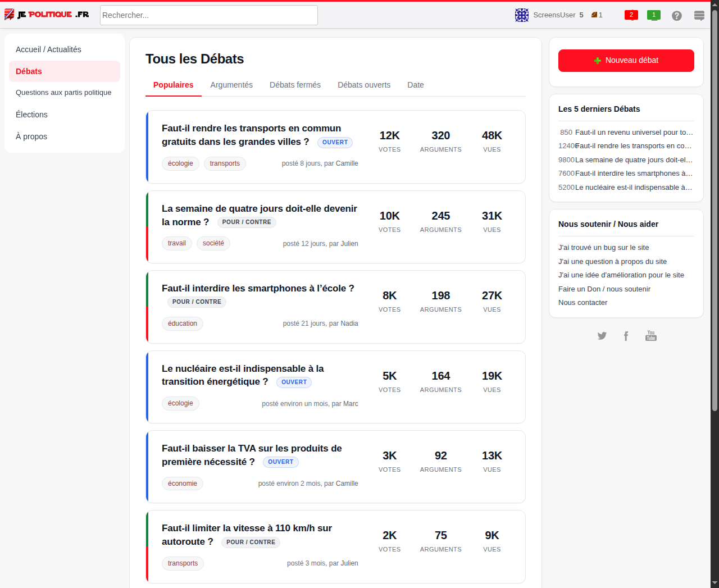The height and width of the screenshot is (588, 719).
Task: Sort debates by the Date tab
Action: pyautogui.click(x=416, y=85)
